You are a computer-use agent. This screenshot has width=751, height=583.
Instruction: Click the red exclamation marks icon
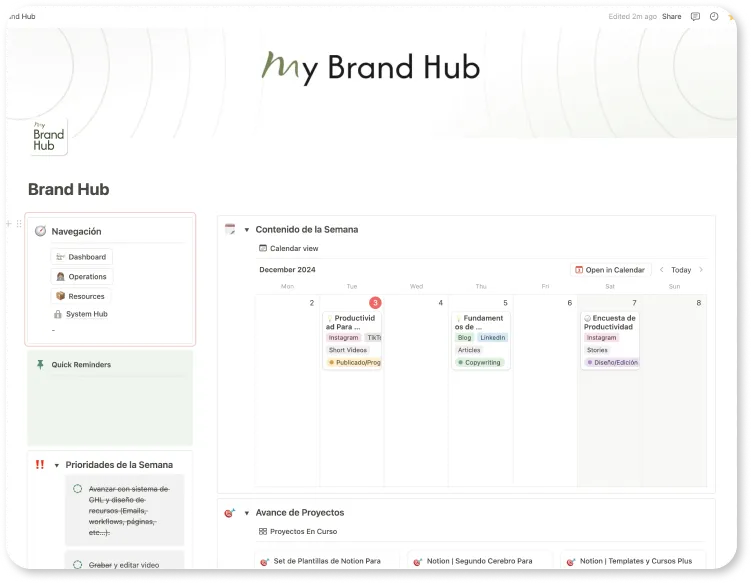click(40, 464)
